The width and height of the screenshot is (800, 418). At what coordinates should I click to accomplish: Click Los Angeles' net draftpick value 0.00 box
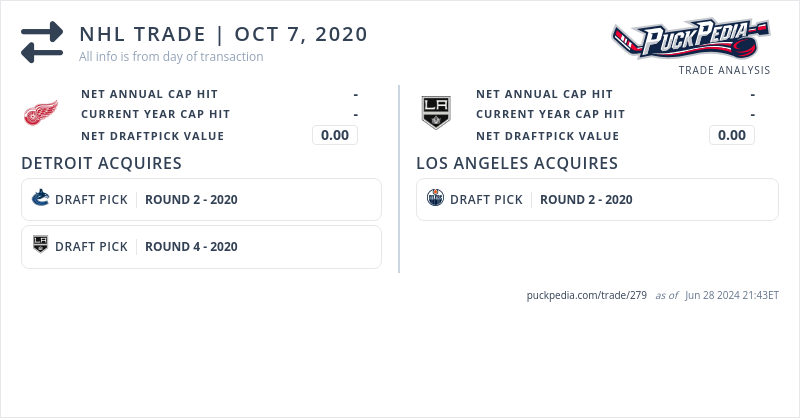(732, 135)
